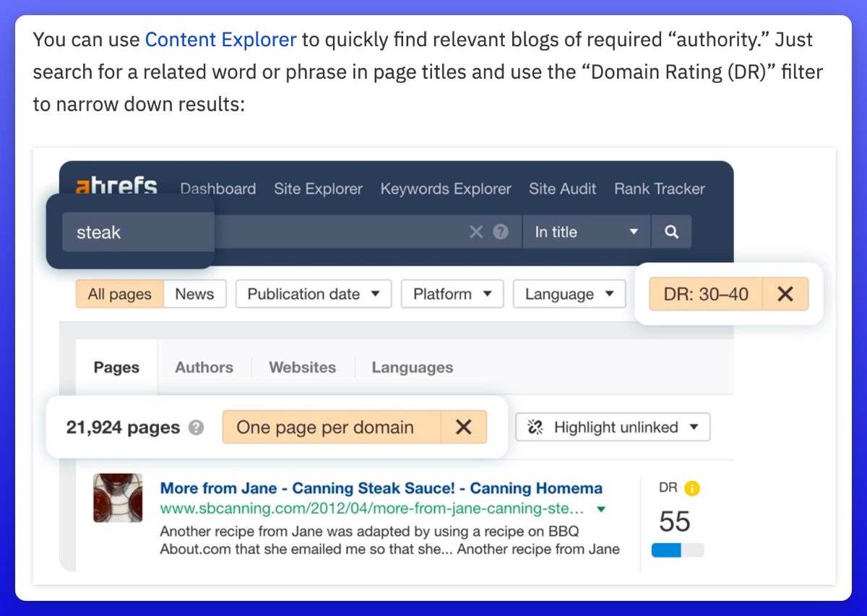Switch results to News
This screenshot has height=616, width=867.
click(194, 293)
